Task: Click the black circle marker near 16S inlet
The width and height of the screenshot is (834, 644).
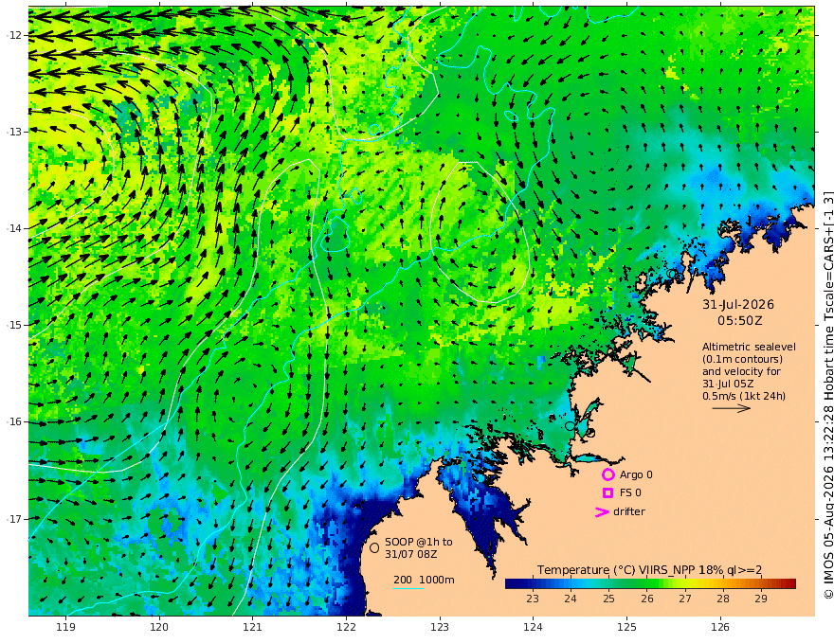Action: point(570,425)
